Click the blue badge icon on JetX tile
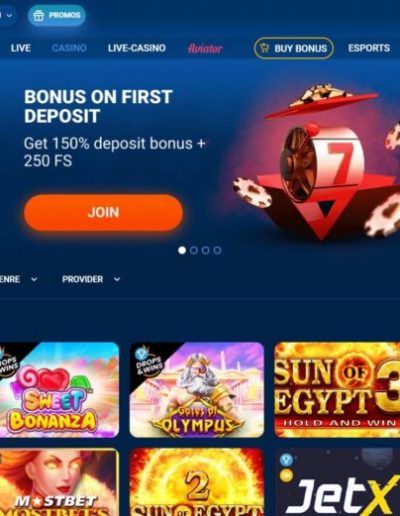 (x=286, y=460)
